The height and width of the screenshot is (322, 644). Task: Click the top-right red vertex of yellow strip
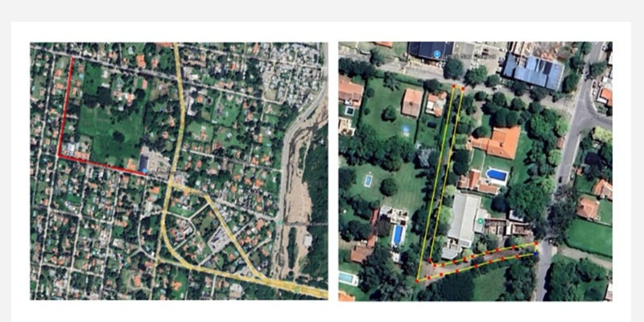[463, 89]
